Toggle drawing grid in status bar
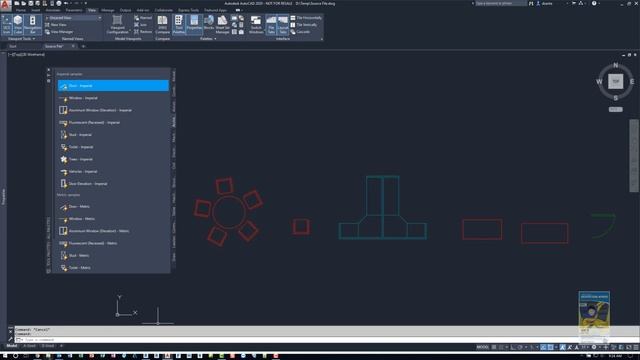The height and width of the screenshot is (360, 640). click(x=494, y=347)
